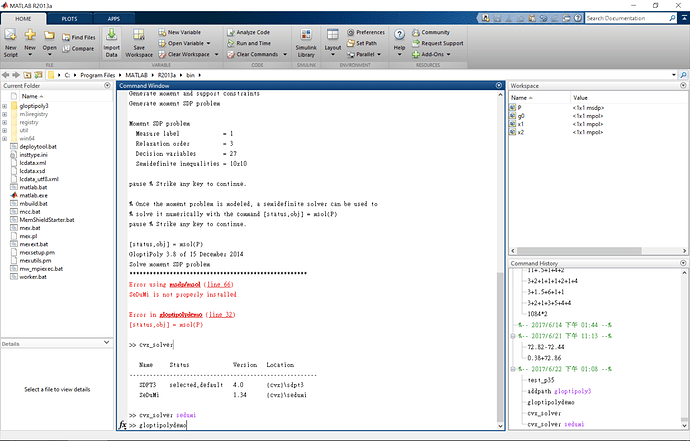Click the gloptipolydemo error link
Viewport: 690px width, 441px height.
point(181,315)
